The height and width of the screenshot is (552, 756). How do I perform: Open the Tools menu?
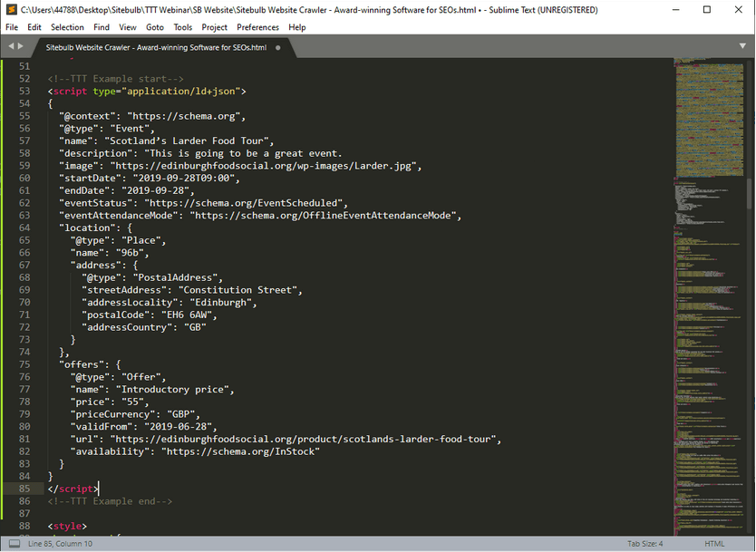coord(183,27)
